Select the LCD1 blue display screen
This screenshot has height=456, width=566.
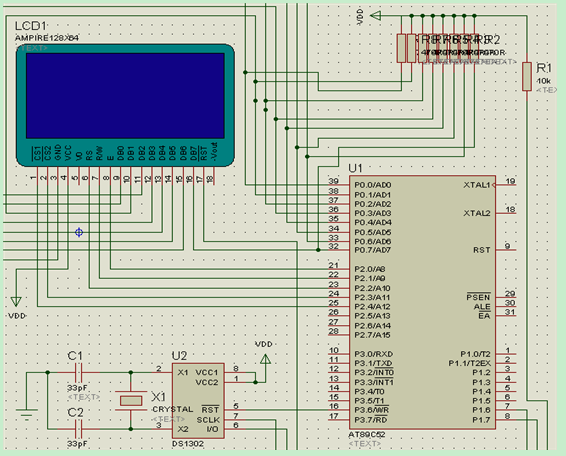click(125, 96)
